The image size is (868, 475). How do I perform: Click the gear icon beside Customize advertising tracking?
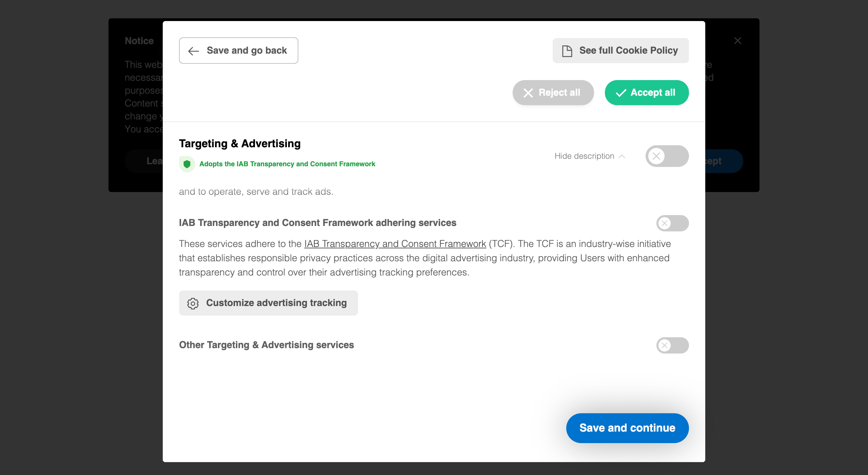point(193,303)
